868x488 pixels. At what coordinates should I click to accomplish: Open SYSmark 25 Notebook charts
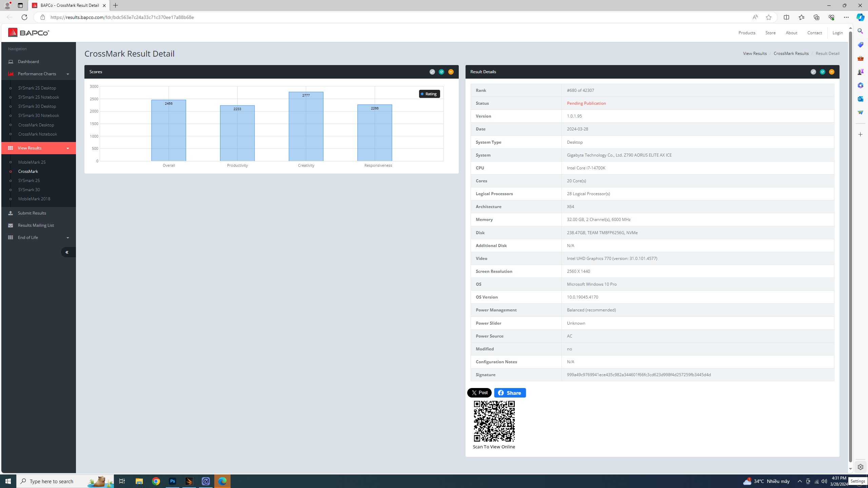[39, 97]
